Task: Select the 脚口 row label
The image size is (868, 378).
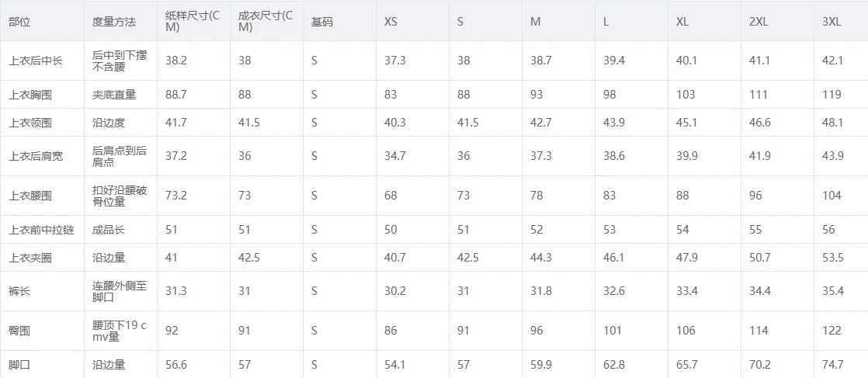Action: click(19, 364)
